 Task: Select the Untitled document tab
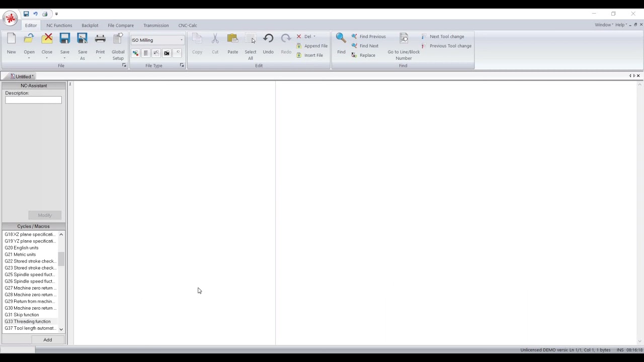pos(22,76)
